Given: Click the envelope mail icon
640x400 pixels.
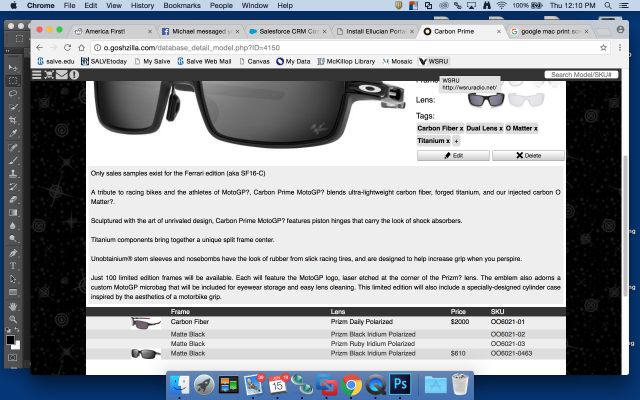Looking at the screenshot, I should pos(62,75).
